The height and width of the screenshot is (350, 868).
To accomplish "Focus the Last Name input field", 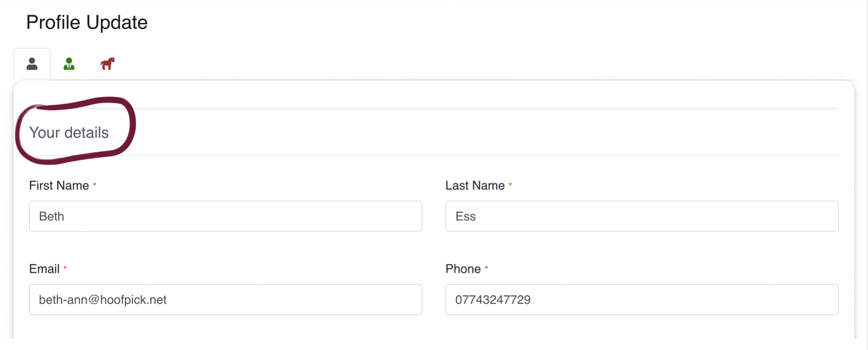I will (642, 216).
